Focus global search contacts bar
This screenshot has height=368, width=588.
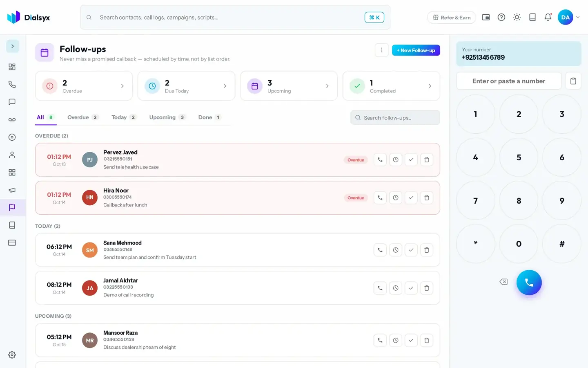pyautogui.click(x=235, y=17)
